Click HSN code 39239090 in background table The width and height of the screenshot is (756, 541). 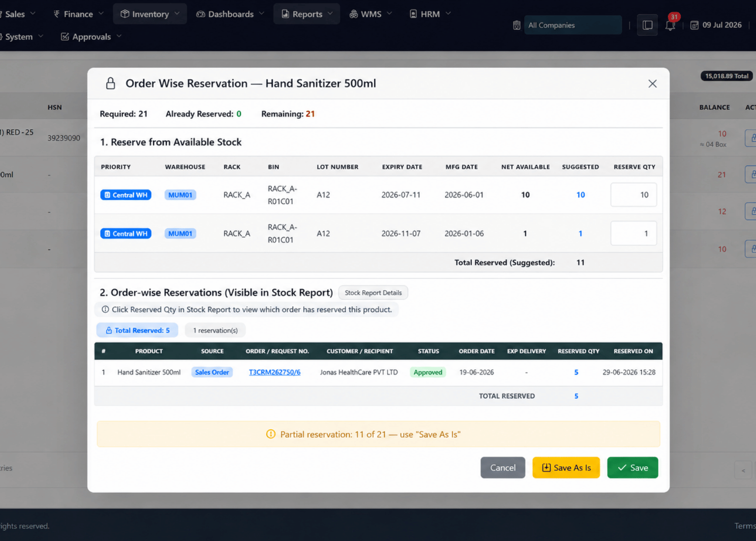tap(63, 138)
